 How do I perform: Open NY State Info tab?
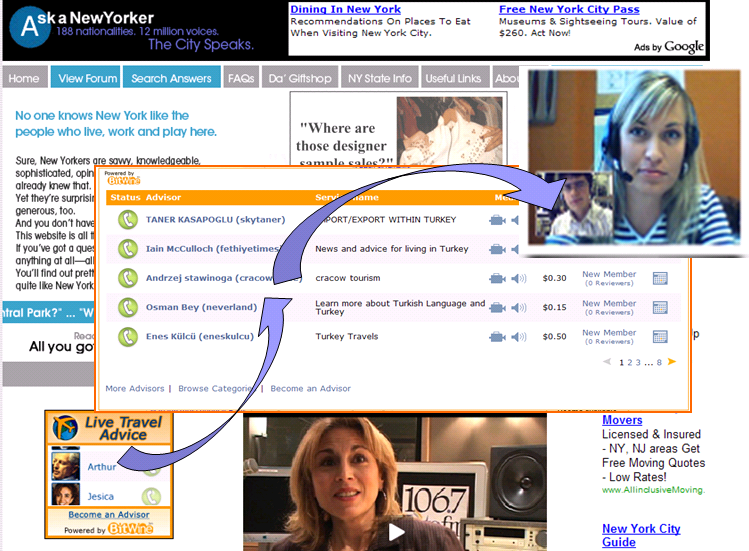(x=380, y=78)
